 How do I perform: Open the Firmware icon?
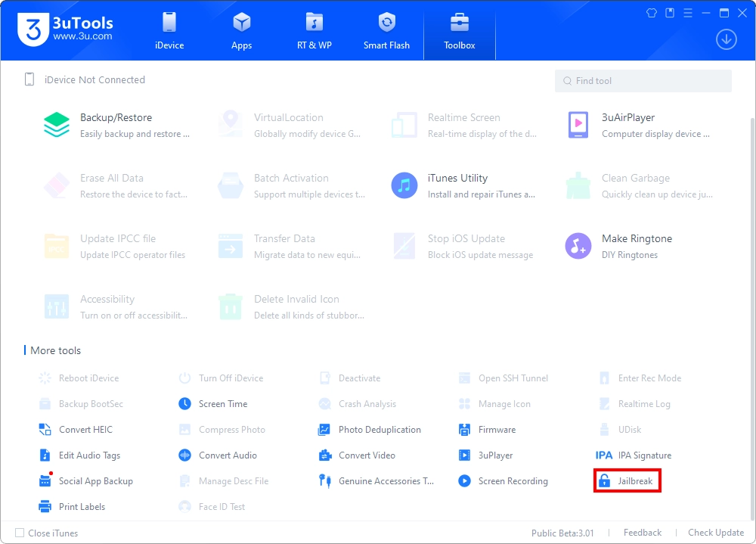(464, 429)
